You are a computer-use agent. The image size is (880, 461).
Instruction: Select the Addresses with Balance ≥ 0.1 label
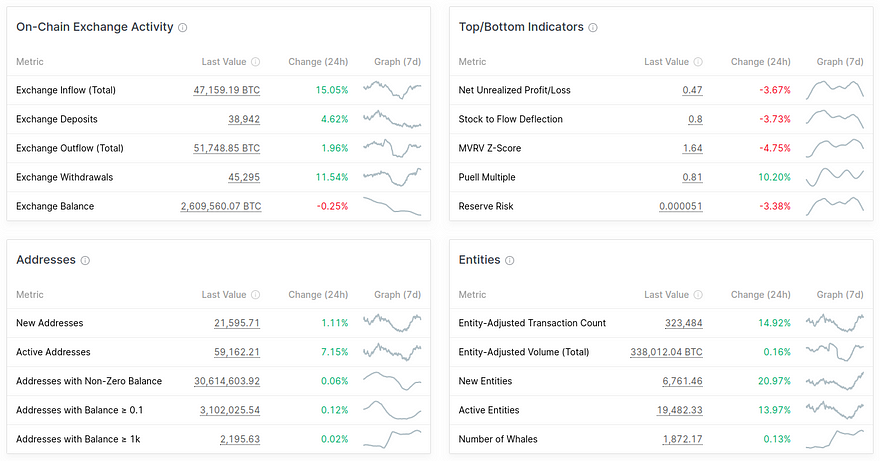(80, 410)
